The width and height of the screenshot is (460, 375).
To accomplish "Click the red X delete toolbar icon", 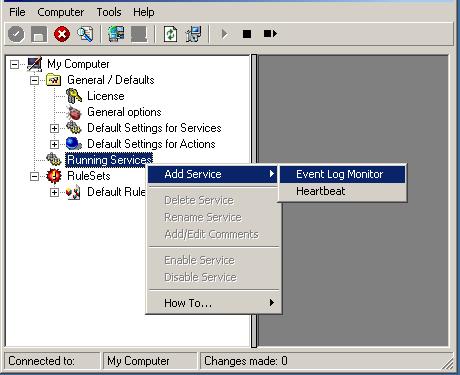I will point(62,34).
